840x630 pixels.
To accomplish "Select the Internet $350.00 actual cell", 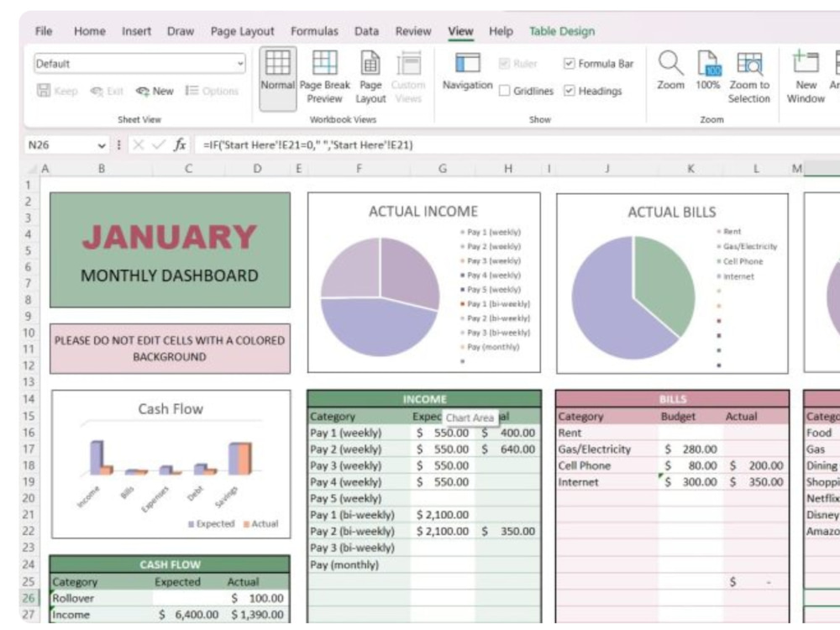I will (x=757, y=482).
